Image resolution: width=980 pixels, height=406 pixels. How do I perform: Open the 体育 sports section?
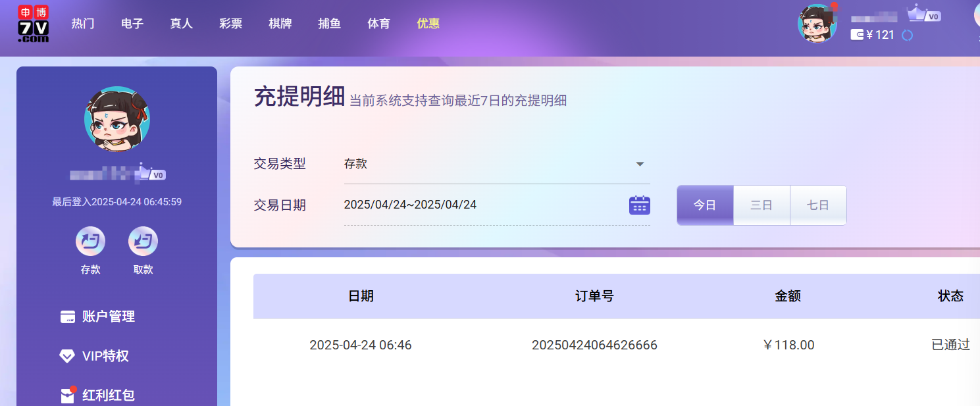[378, 24]
